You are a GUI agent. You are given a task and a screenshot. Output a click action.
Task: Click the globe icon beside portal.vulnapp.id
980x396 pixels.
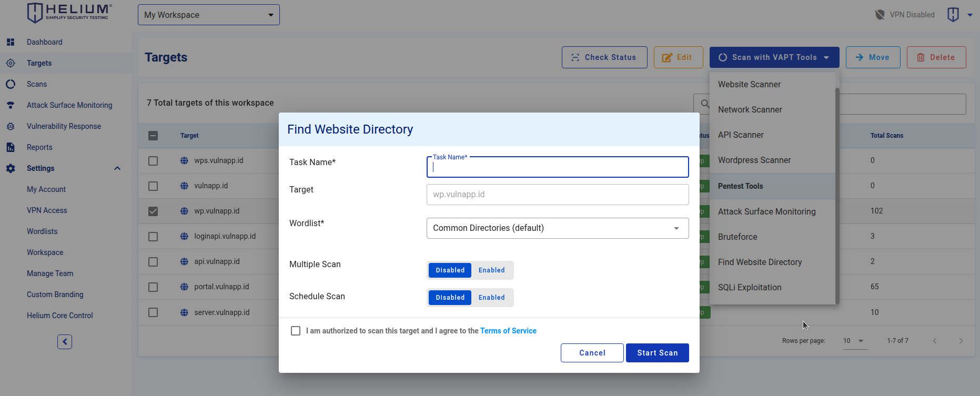click(x=184, y=287)
